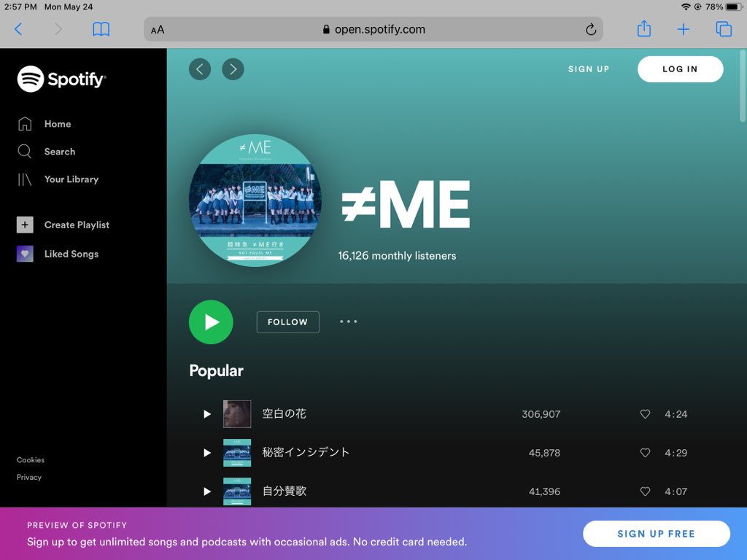The image size is (747, 560).
Task: Tap the battery indicator in status bar
Action: click(734, 7)
